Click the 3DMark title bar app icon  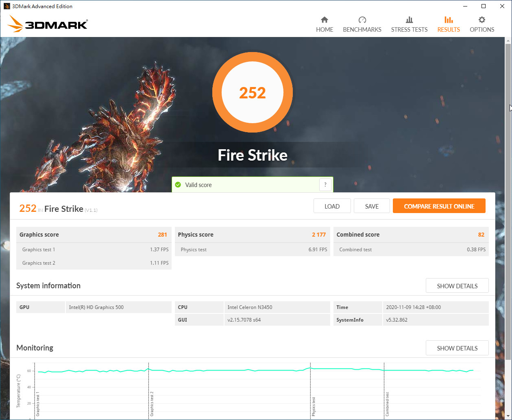point(7,6)
